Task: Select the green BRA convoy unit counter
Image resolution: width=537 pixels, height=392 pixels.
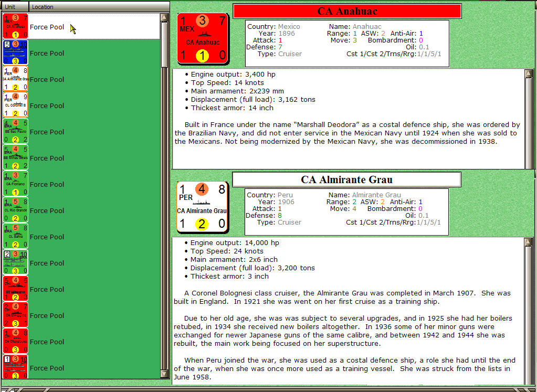Action: (x=15, y=262)
